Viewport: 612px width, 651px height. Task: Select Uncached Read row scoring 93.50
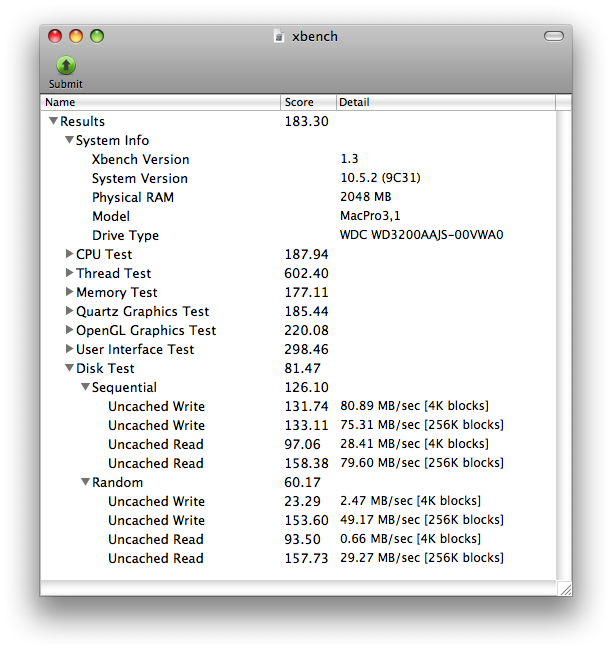(298, 539)
